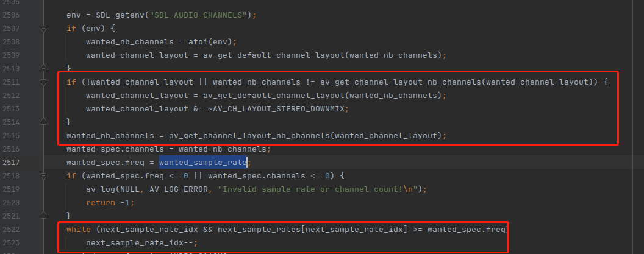The image size is (644, 254).
Task: Click the highlighted wanted_sample_rate text
Action: coord(203,163)
